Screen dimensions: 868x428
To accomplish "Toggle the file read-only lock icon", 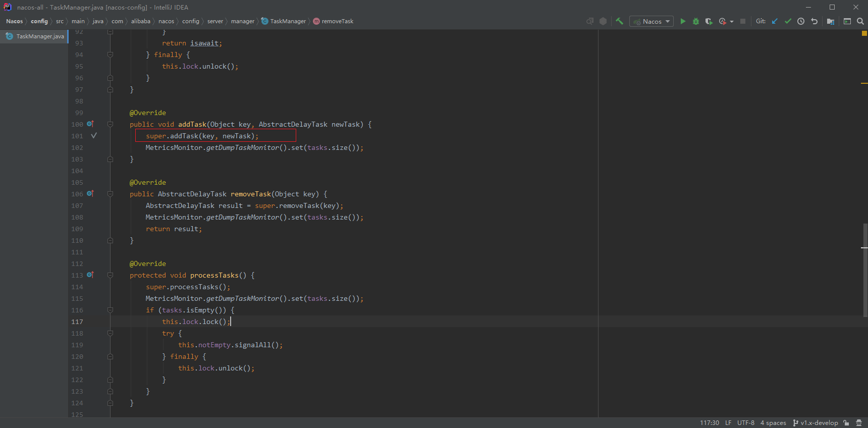I will pos(846,423).
